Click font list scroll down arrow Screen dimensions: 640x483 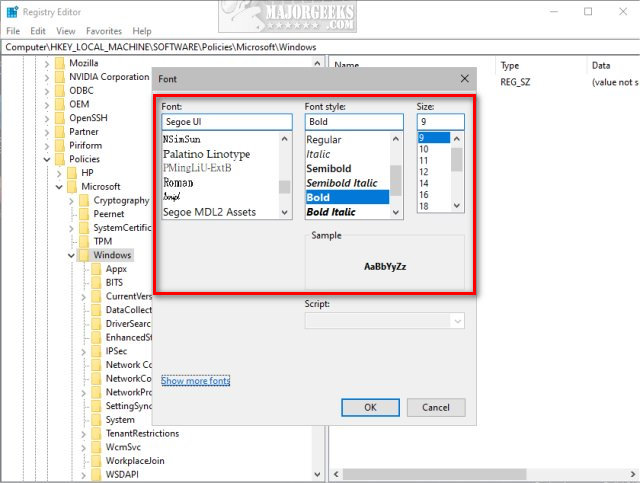(x=284, y=212)
